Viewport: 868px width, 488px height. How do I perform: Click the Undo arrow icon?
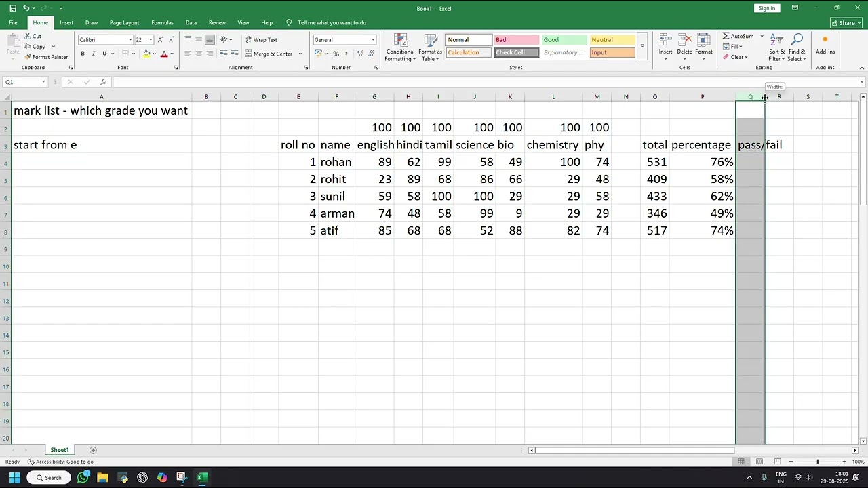click(26, 8)
